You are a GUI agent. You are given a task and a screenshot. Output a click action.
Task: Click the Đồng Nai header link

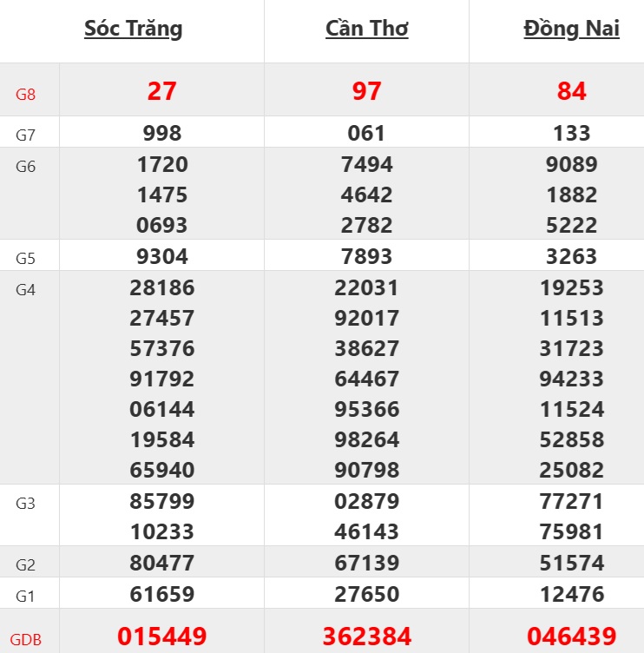tap(572, 29)
